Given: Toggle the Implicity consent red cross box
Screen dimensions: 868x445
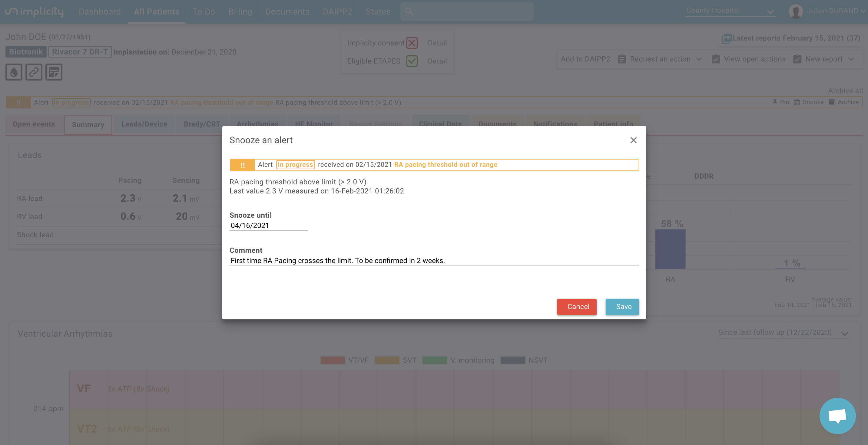Looking at the screenshot, I should (412, 43).
